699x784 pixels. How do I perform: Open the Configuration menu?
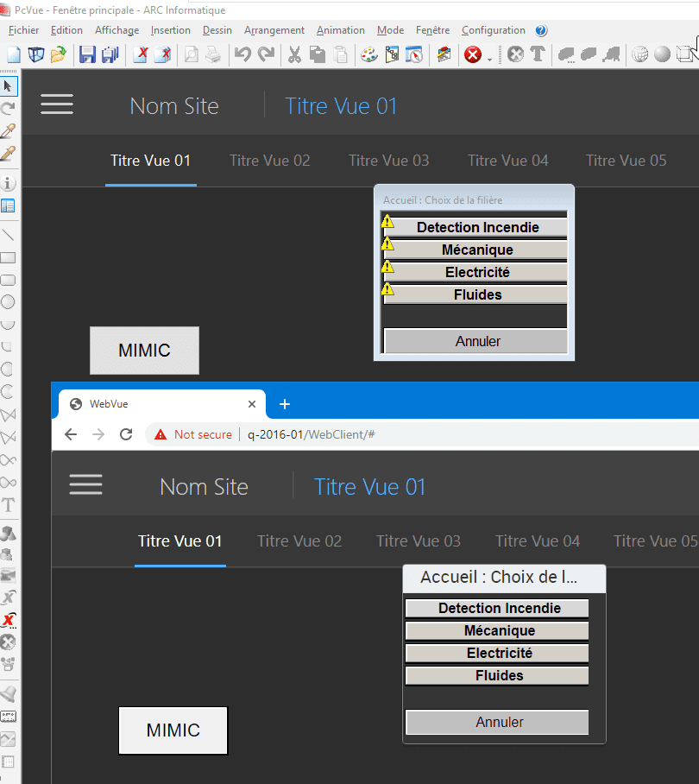pos(493,30)
